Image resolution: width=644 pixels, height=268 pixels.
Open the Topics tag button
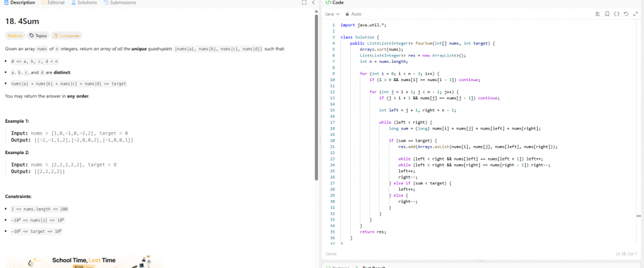pos(38,36)
